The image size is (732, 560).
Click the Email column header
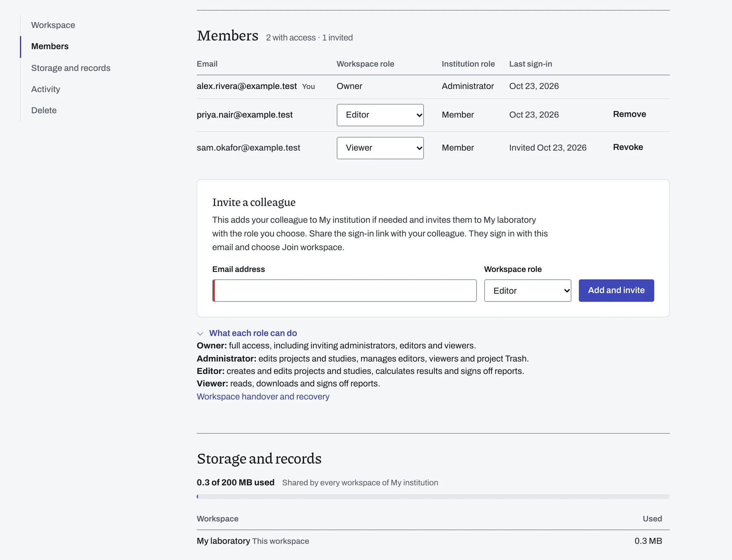(207, 64)
